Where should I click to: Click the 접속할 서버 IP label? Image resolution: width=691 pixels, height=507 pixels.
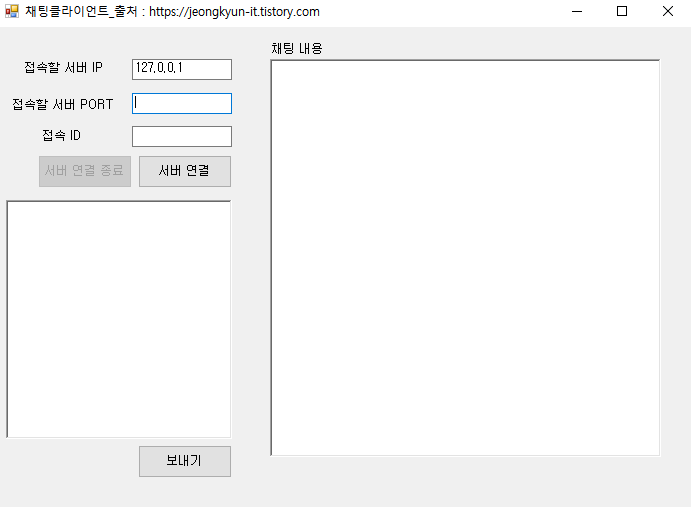[x=63, y=67]
